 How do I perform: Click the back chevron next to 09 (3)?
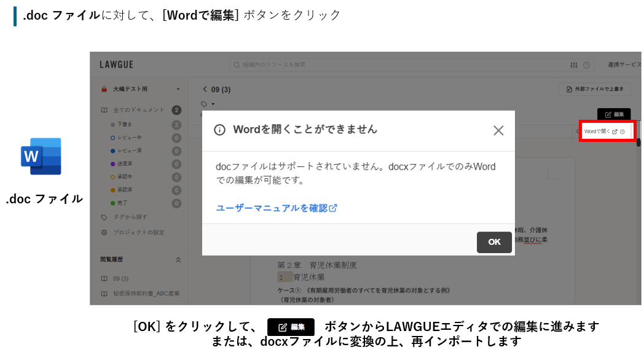coord(205,90)
